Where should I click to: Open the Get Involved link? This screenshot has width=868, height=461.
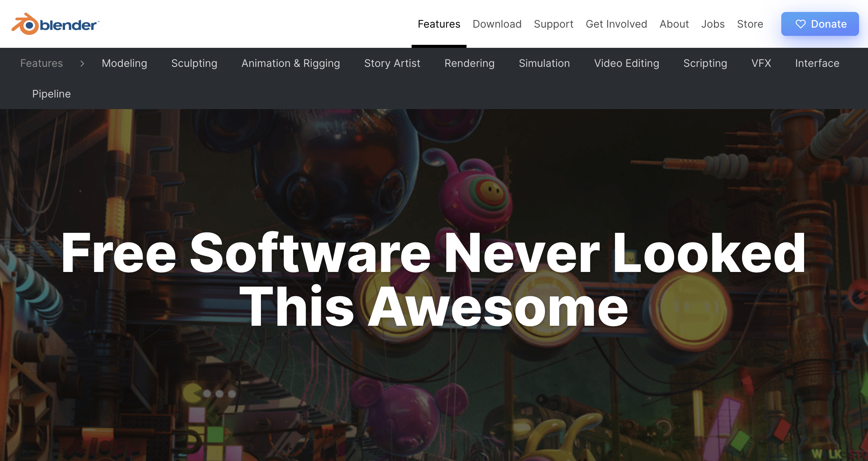coord(616,24)
